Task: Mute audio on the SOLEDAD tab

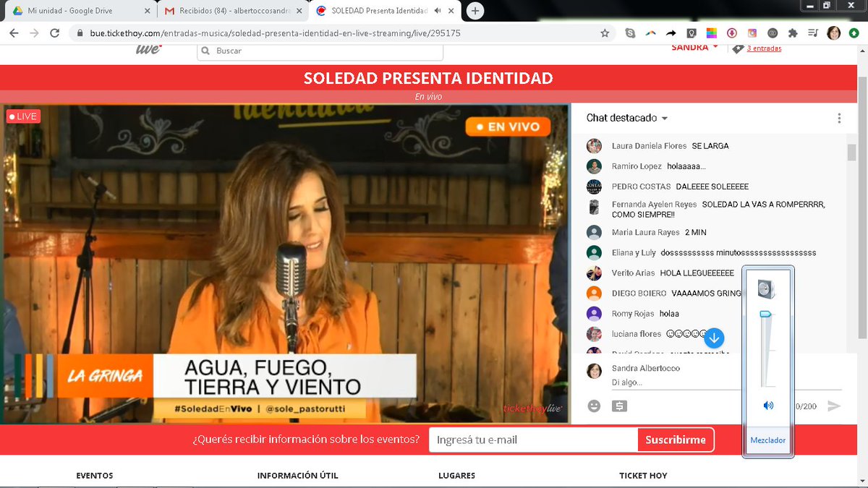Action: 438,11
